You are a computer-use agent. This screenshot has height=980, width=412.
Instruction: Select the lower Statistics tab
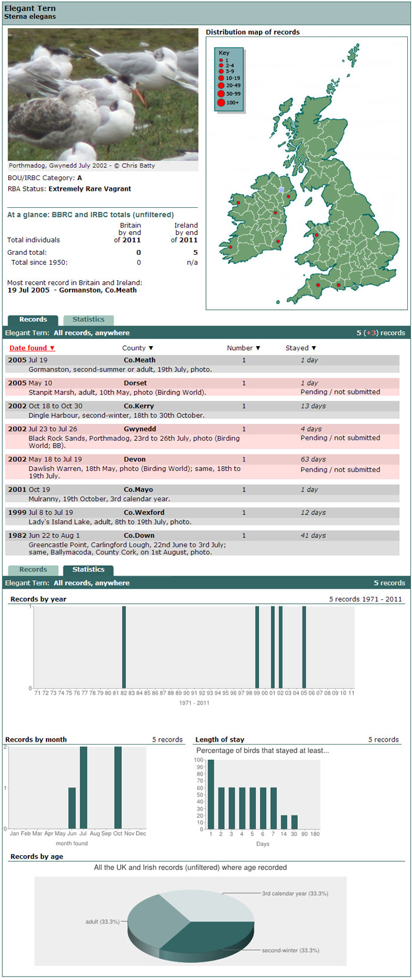(x=88, y=570)
